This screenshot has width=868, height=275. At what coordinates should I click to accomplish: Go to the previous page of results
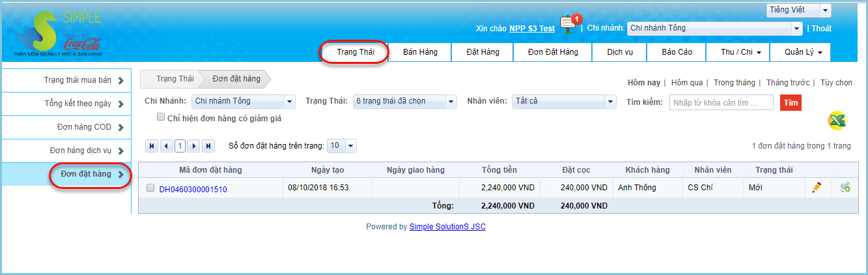coord(166,146)
